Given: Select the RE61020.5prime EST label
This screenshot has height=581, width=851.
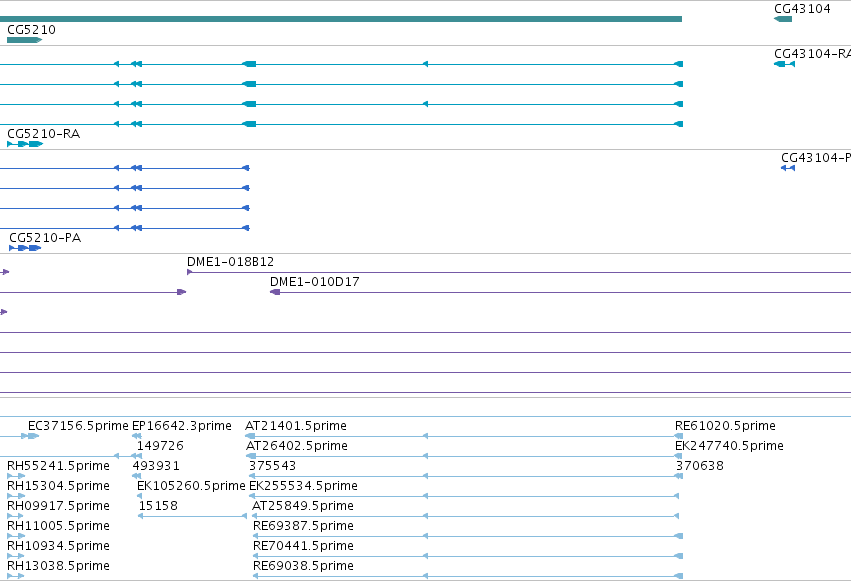Looking at the screenshot, I should (x=725, y=426).
